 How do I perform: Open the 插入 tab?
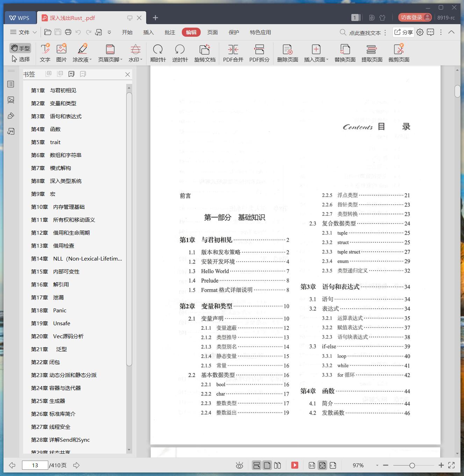[149, 32]
